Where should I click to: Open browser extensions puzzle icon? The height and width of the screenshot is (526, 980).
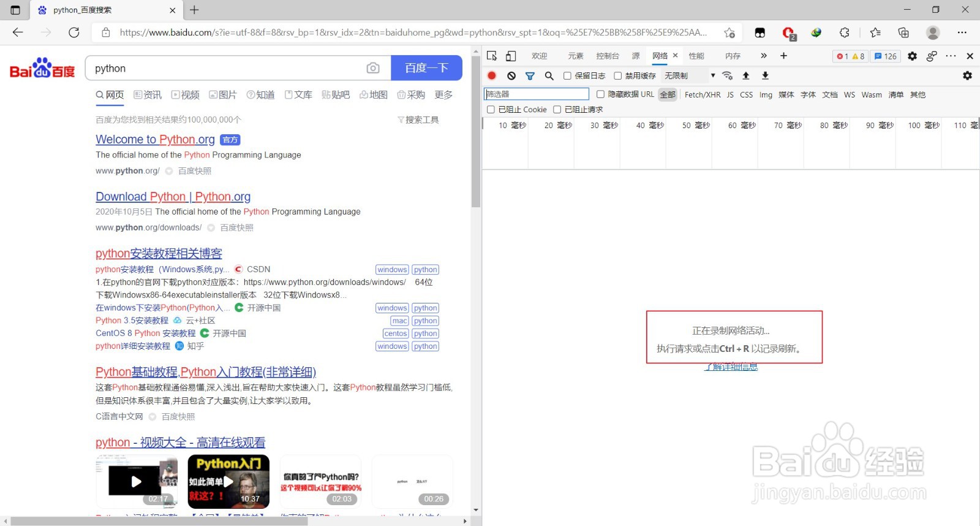[x=845, y=32]
